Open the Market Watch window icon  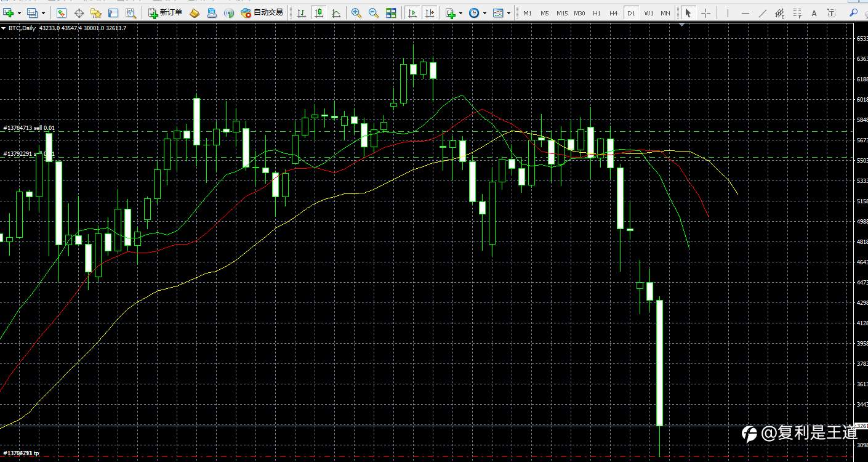click(x=62, y=13)
